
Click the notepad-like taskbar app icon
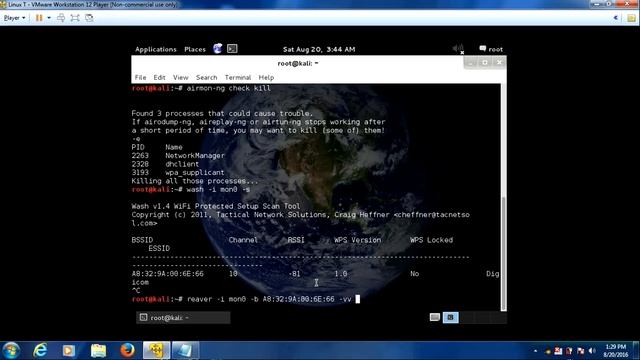pos(184,351)
